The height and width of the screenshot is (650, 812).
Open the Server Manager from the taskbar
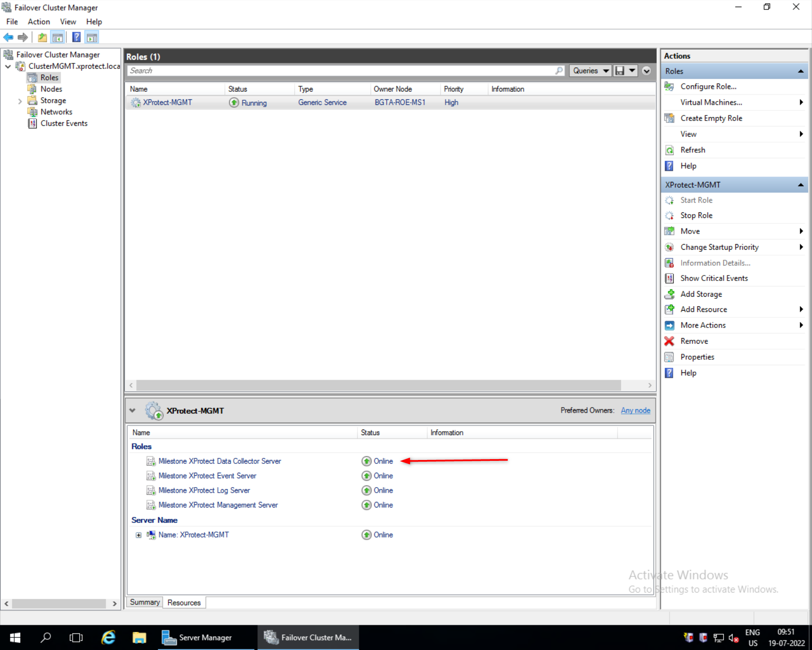[196, 637]
